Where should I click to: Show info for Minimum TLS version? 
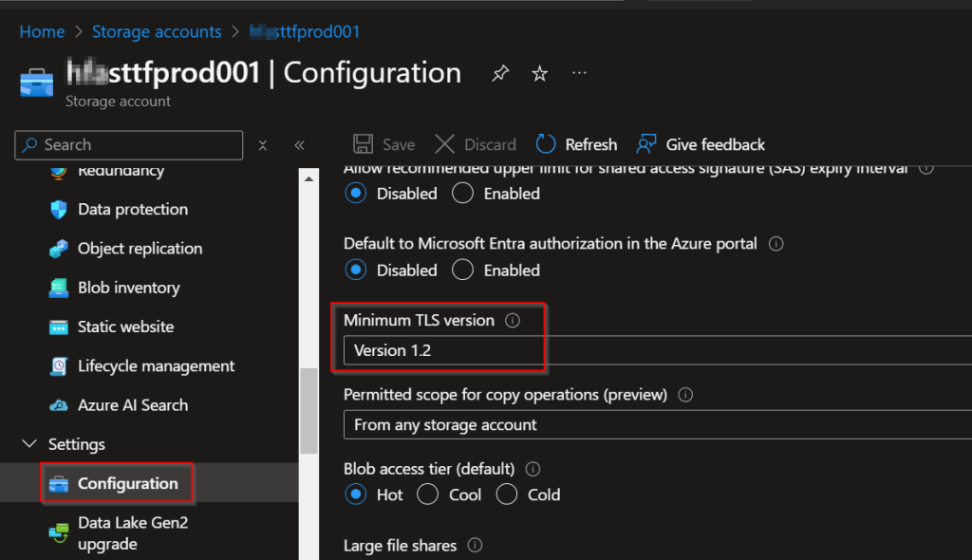click(x=512, y=321)
